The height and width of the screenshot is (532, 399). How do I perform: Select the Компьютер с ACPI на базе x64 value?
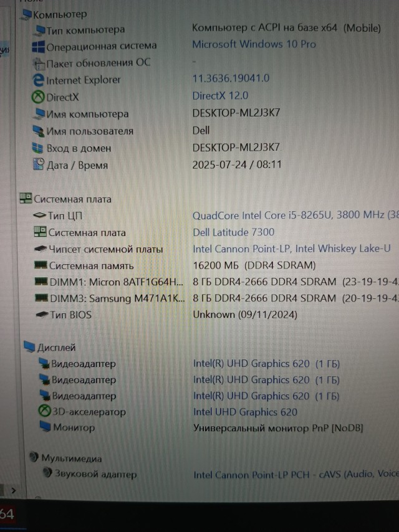(x=287, y=28)
